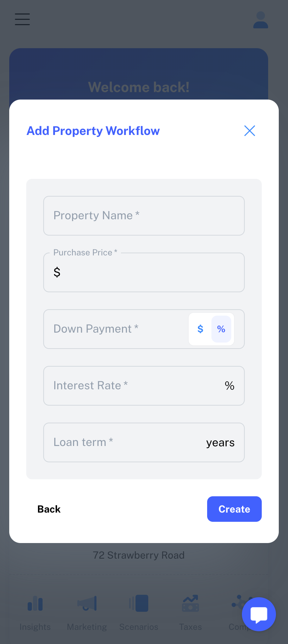The height and width of the screenshot is (644, 288).
Task: Select the Marketing tab label
Action: [x=87, y=627]
